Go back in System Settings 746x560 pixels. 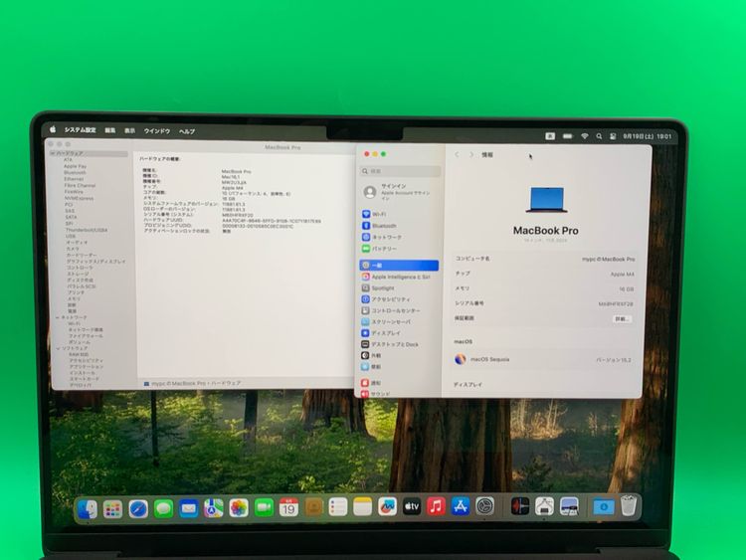(457, 154)
